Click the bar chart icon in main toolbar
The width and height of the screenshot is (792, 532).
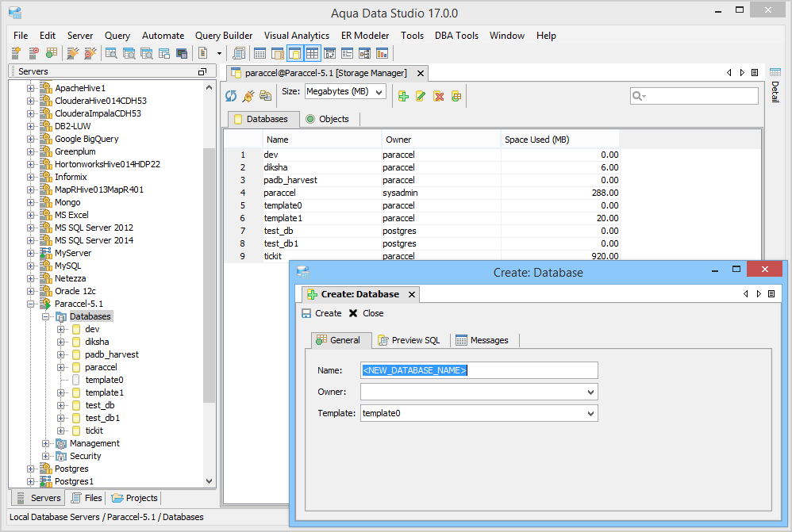[383, 53]
